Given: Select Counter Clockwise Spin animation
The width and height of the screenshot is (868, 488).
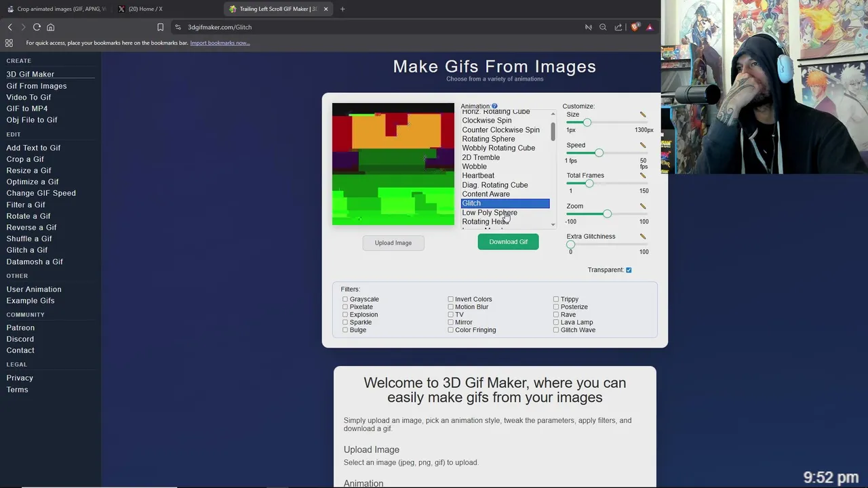Looking at the screenshot, I should click(x=505, y=129).
